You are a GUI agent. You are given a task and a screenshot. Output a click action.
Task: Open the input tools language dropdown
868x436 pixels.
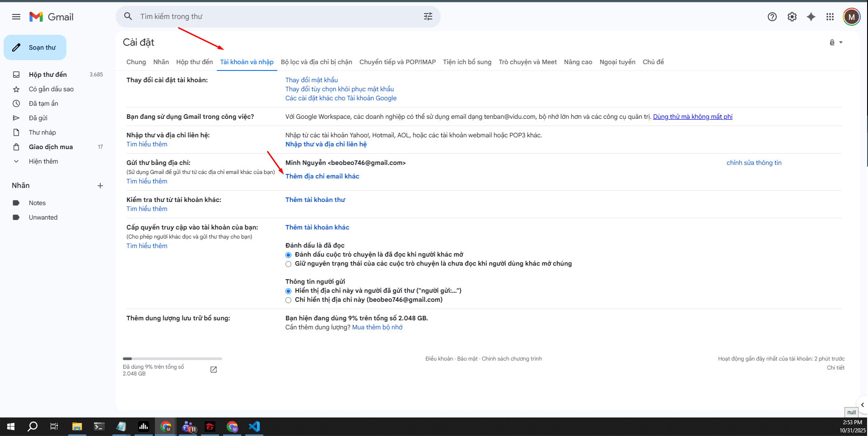(836, 42)
